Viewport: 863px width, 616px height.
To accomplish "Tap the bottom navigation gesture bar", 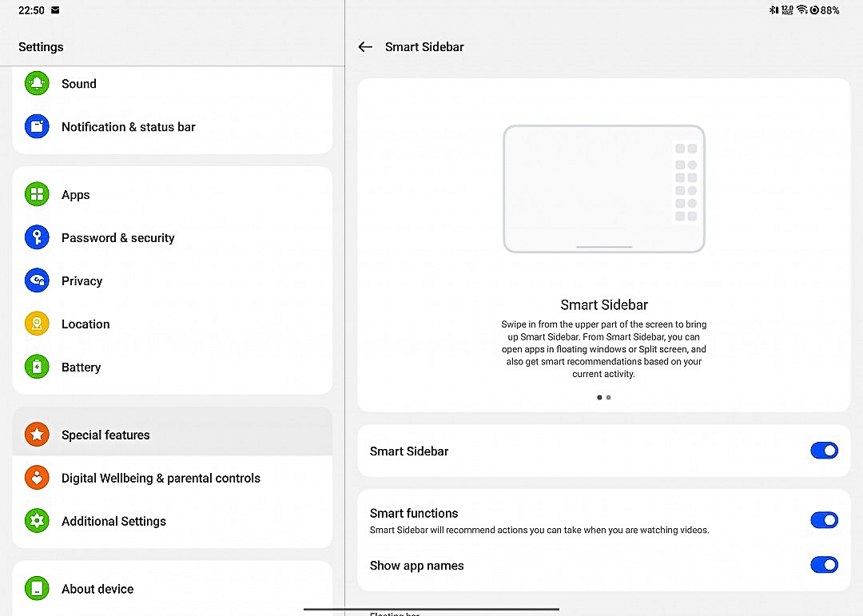I will tap(431, 609).
